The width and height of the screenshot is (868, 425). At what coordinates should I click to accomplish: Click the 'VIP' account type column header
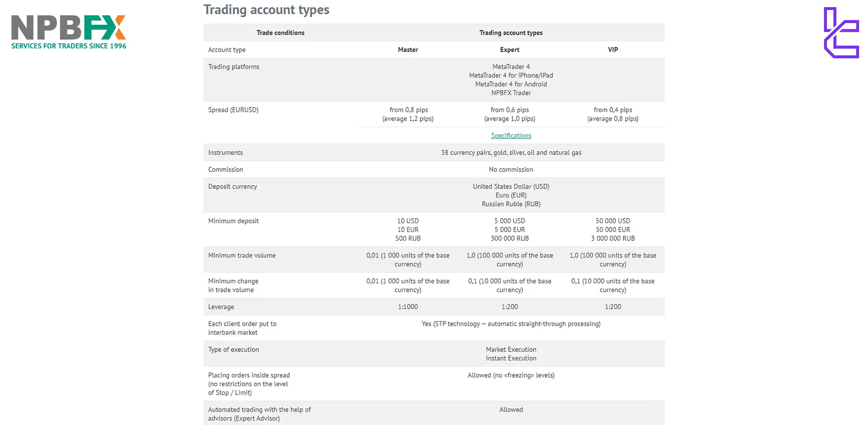click(613, 50)
